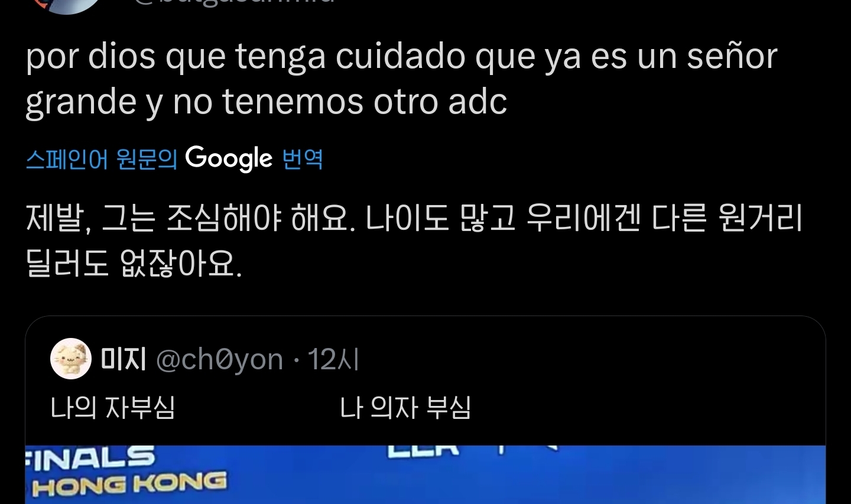This screenshot has width=851, height=504.
Task: Click the Google logo in translation line
Action: click(229, 158)
